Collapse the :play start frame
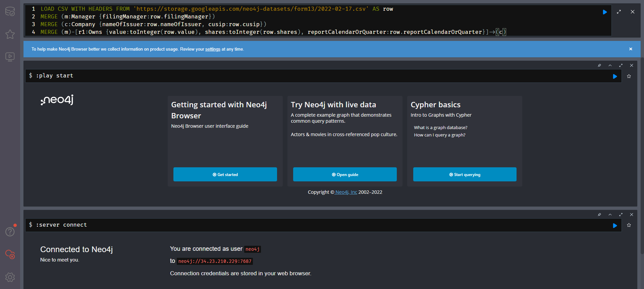 point(610,65)
